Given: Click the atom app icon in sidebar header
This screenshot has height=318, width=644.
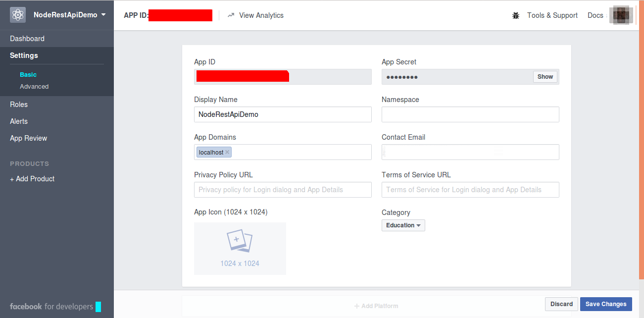Looking at the screenshot, I should 18,15.
